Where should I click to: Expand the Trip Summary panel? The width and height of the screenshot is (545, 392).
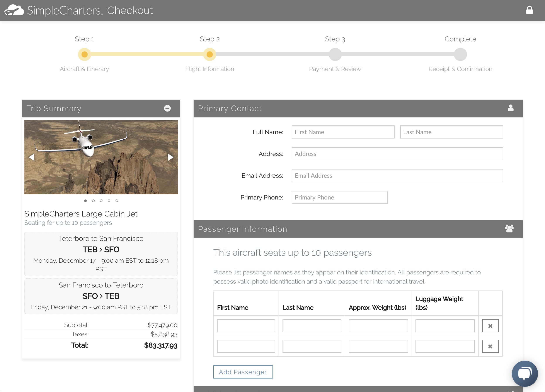coord(168,108)
